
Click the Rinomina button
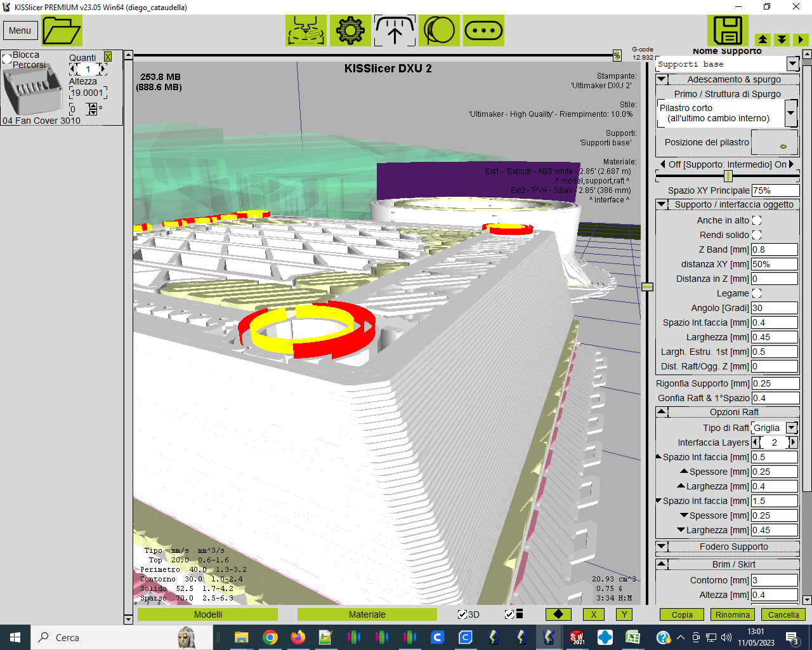[733, 614]
